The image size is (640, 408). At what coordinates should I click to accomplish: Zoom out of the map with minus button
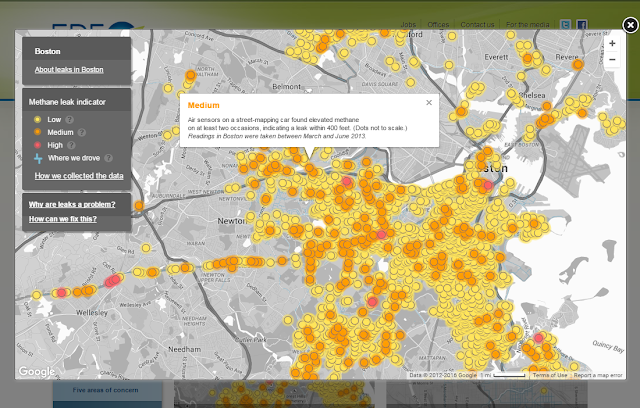click(x=612, y=60)
